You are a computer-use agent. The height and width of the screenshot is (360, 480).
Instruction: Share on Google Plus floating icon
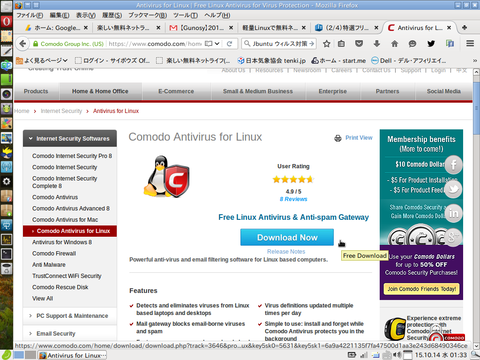[453, 237]
